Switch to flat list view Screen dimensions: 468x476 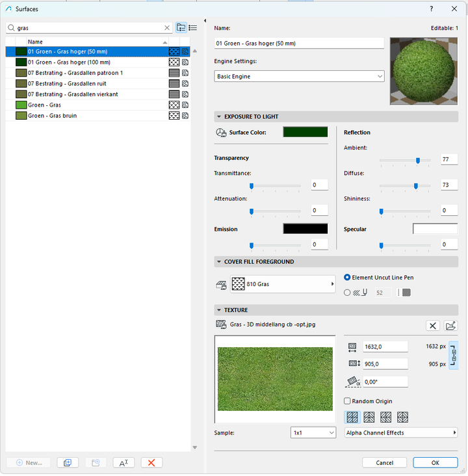coord(193,27)
